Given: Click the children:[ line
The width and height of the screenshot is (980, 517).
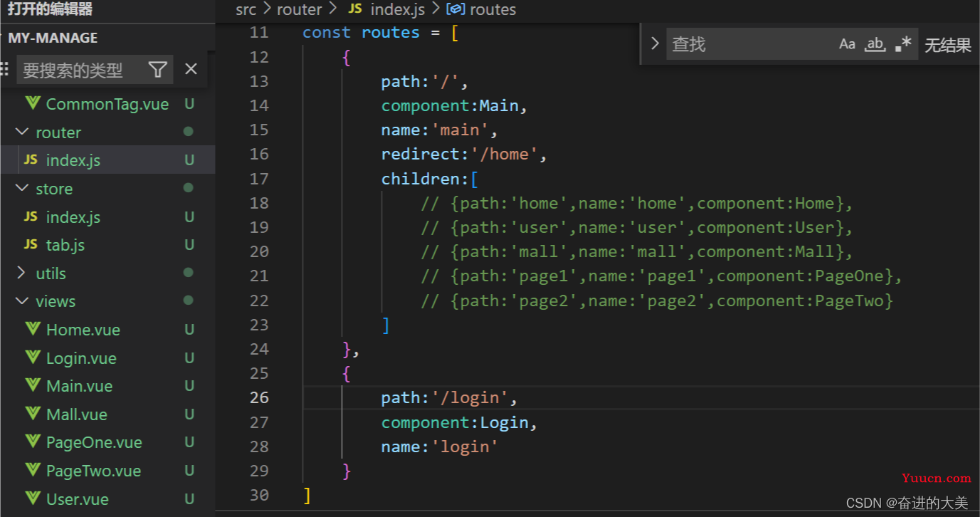Looking at the screenshot, I should 430,179.
